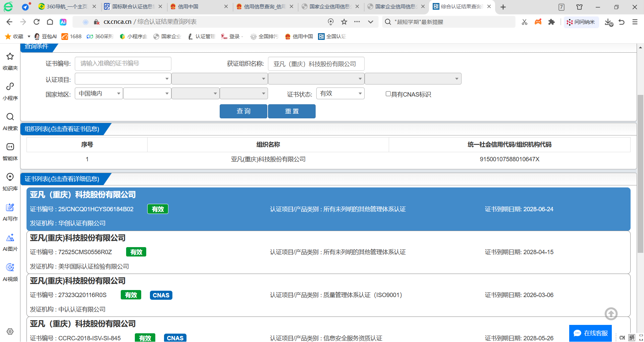Image resolution: width=644 pixels, height=342 pixels.
Task: Launch the AI写作 sidebar tool
Action: [10, 211]
